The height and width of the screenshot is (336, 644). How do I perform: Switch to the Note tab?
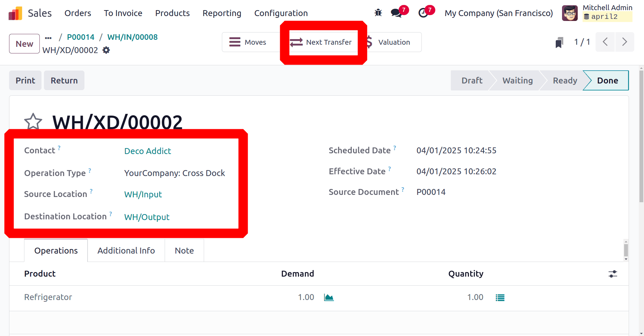click(184, 250)
